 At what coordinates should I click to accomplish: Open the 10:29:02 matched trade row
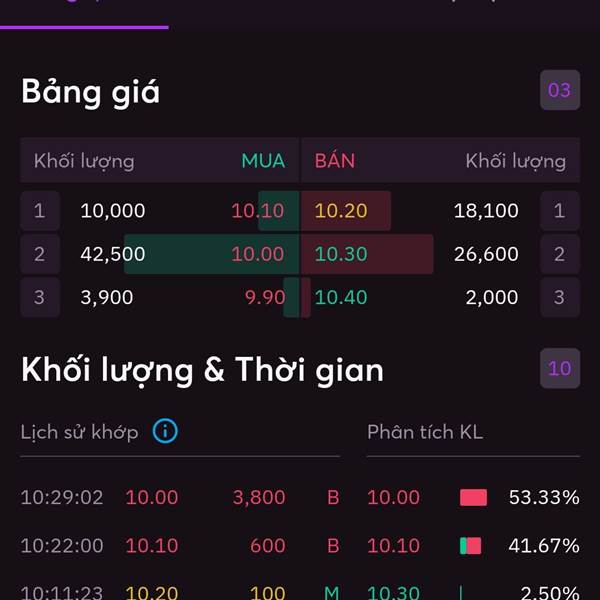180,497
